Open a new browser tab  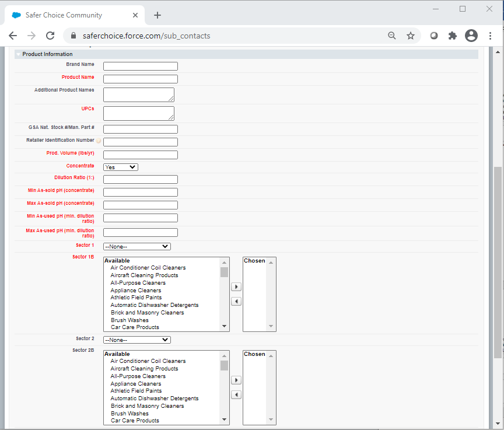coord(157,15)
